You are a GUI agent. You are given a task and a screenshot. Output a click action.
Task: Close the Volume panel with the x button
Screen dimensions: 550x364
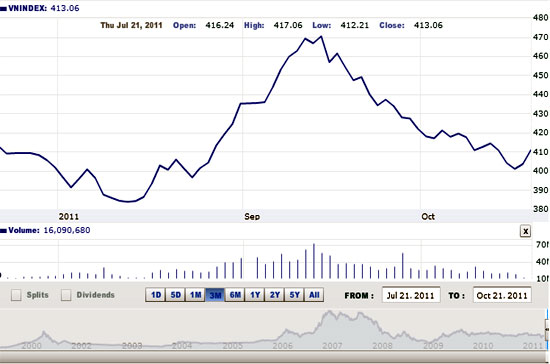click(x=525, y=231)
